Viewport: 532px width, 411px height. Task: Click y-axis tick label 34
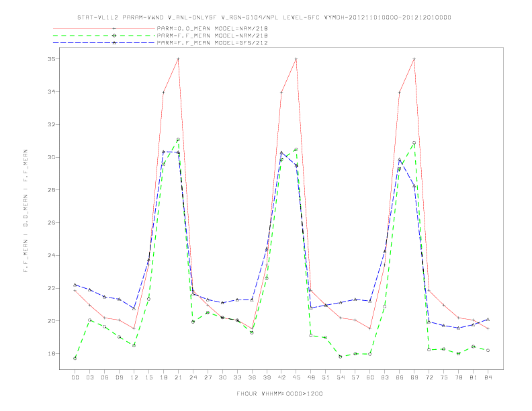tap(52, 91)
